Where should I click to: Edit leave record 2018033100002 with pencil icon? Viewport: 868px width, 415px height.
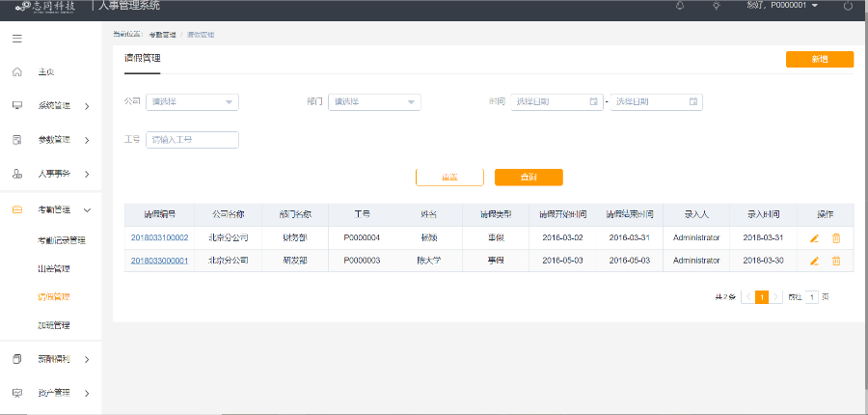click(x=814, y=238)
